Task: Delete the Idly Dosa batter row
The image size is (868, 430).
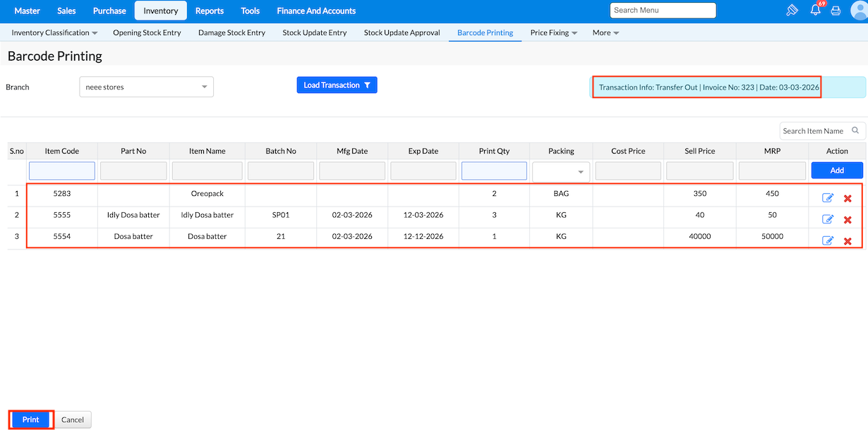Action: (848, 220)
